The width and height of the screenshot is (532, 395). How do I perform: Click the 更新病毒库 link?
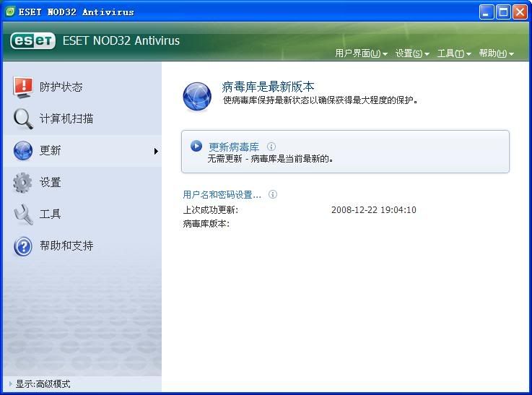coord(234,147)
